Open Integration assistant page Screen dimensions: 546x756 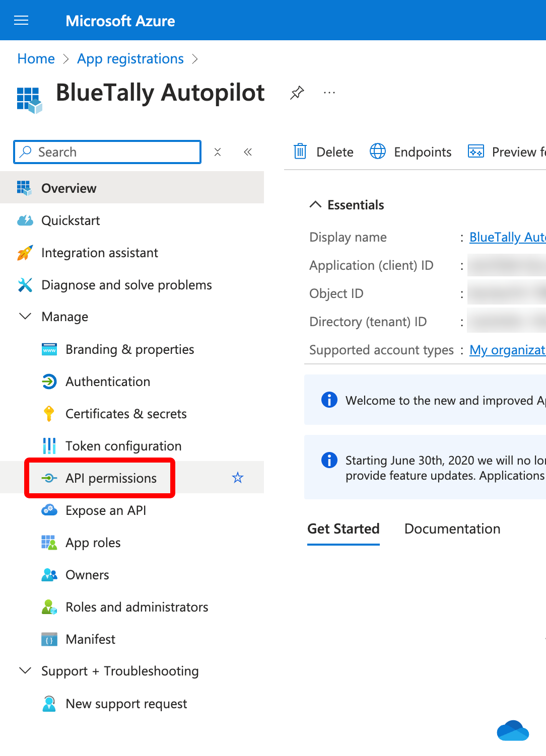132,253
